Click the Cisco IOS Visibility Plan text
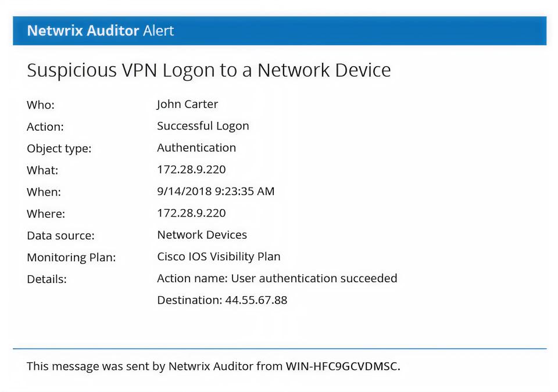The width and height of the screenshot is (558, 392). (x=219, y=257)
